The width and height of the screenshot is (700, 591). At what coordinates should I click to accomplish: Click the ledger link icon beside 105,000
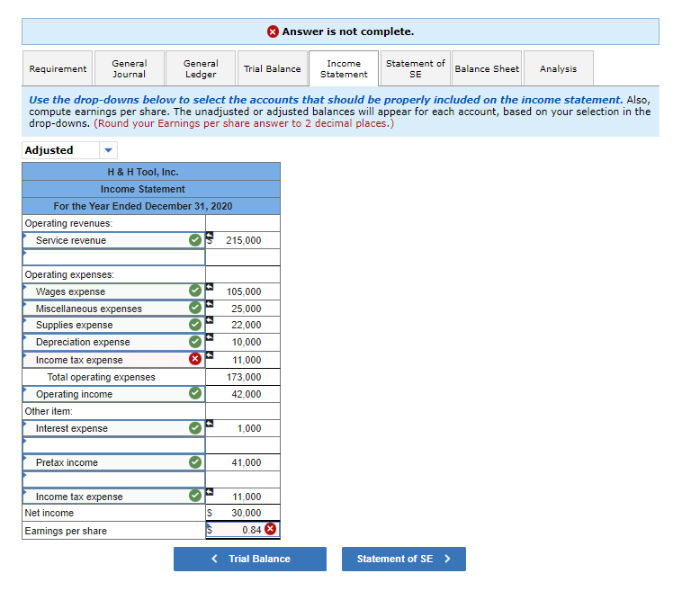210,287
